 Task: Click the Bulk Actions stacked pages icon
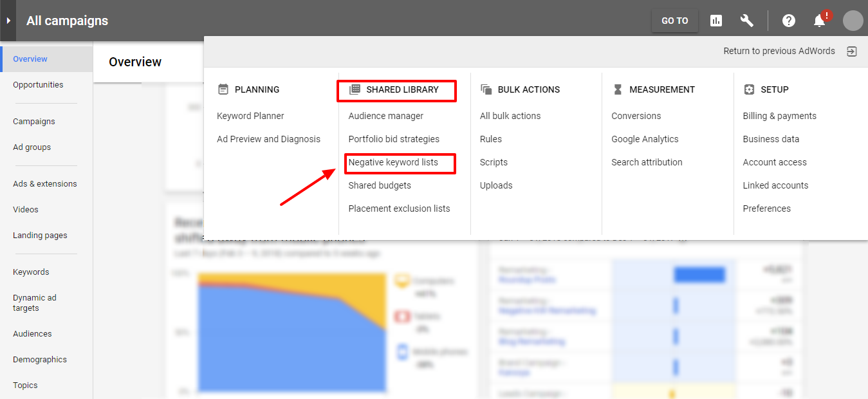click(x=486, y=89)
